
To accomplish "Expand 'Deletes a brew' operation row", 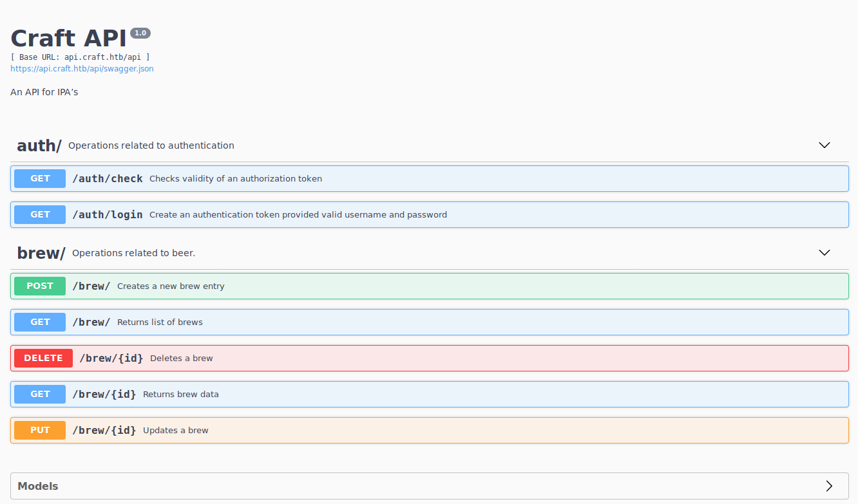I will click(x=181, y=358).
